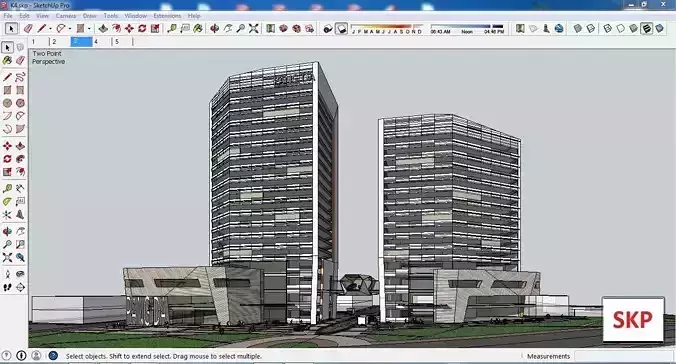Click the highlighted scene tab 3
Image resolution: width=676 pixels, height=364 pixels.
tap(81, 42)
